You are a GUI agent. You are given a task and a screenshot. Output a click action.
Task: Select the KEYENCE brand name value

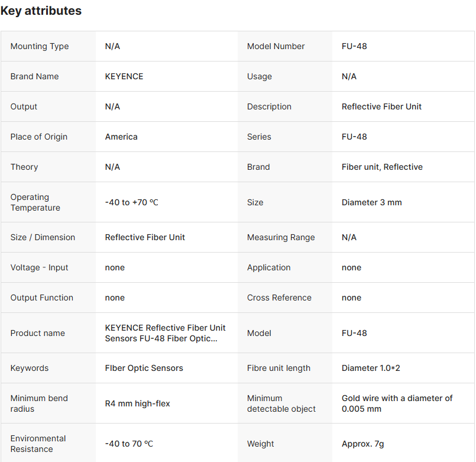(124, 76)
